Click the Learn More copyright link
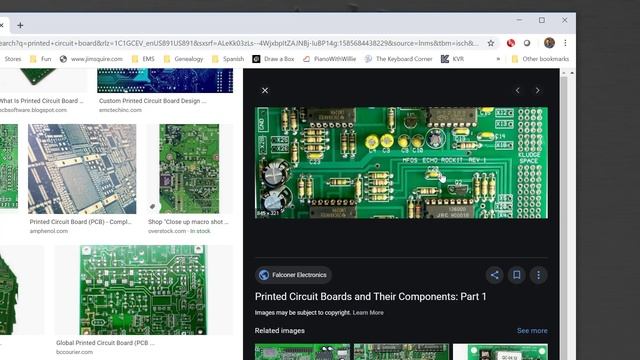Screen dimensions: 640x360 click(x=368, y=313)
